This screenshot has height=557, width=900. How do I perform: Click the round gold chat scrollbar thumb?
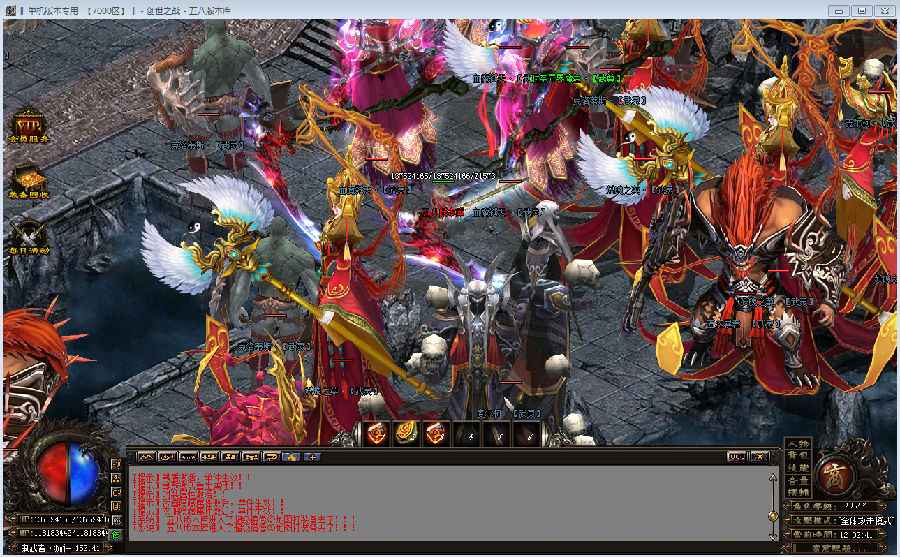(x=773, y=516)
